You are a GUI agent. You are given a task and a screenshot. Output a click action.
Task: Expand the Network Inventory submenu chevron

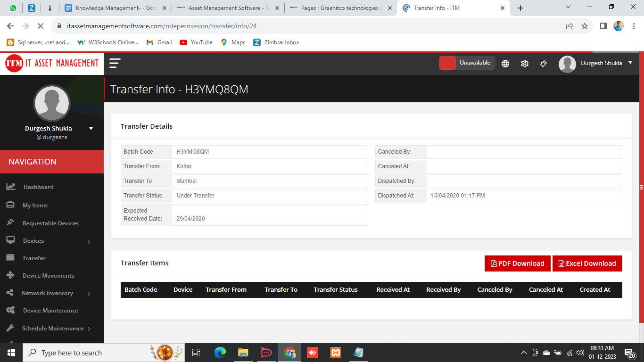pos(89,294)
